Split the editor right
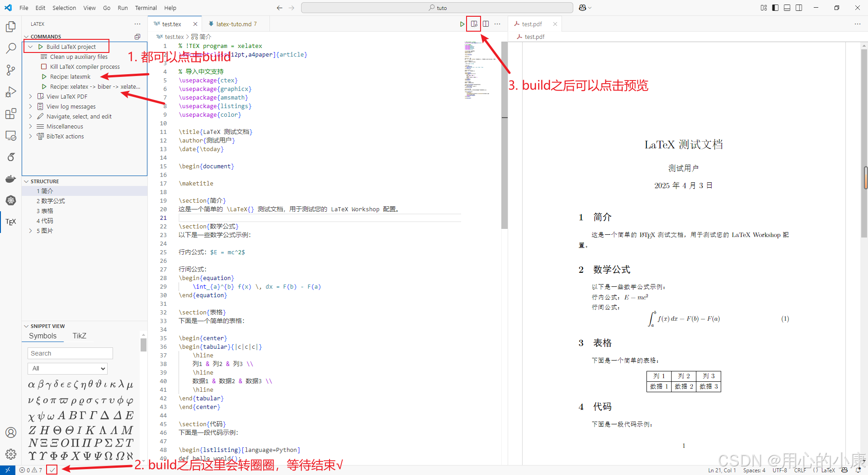Image resolution: width=868 pixels, height=475 pixels. [x=486, y=24]
